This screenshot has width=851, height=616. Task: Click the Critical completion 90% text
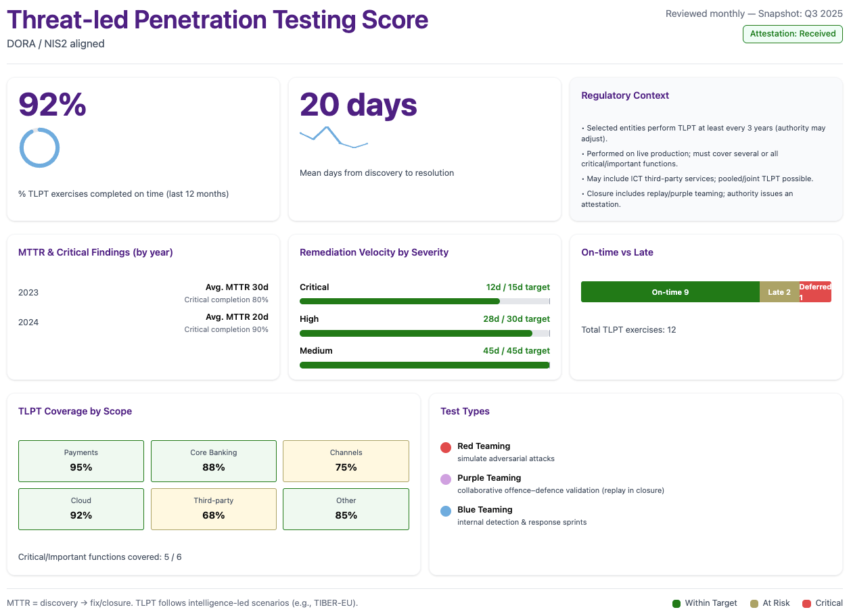coord(227,329)
